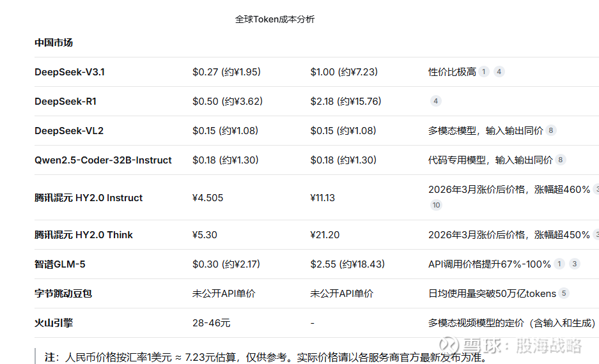The height and width of the screenshot is (364, 599).
Task: Click citation badge 4 beside 性价比极高
Action: [499, 72]
